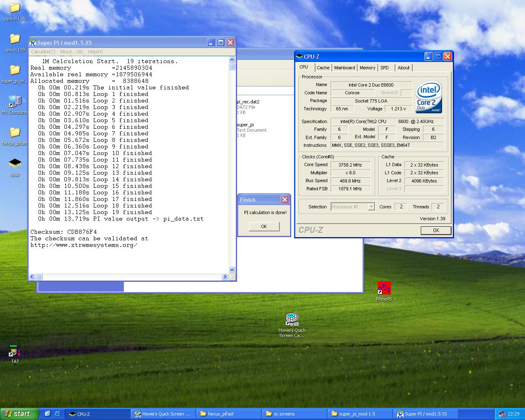Switch to Howie's Quick Screen taskbar button
Image resolution: width=525 pixels, height=420 pixels.
pos(164,414)
